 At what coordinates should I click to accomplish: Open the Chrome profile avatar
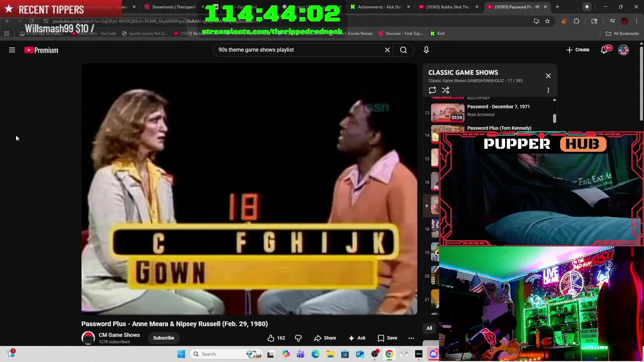pos(624,21)
